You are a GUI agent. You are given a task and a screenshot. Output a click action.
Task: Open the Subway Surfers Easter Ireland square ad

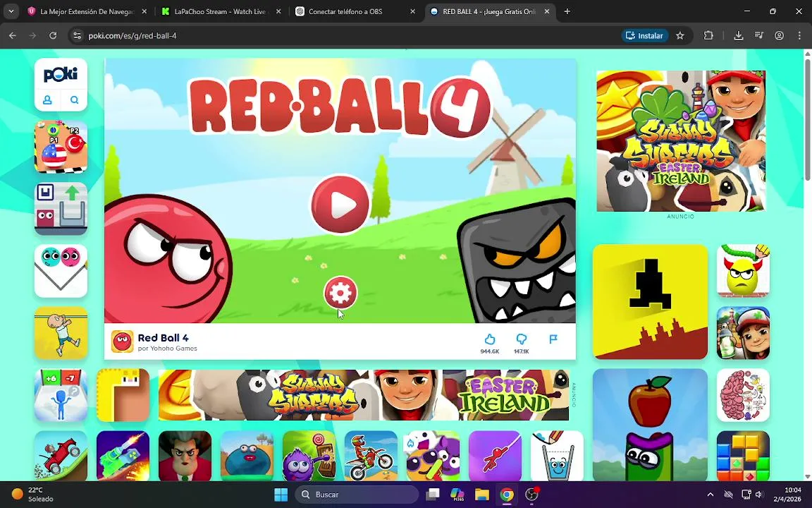680,140
